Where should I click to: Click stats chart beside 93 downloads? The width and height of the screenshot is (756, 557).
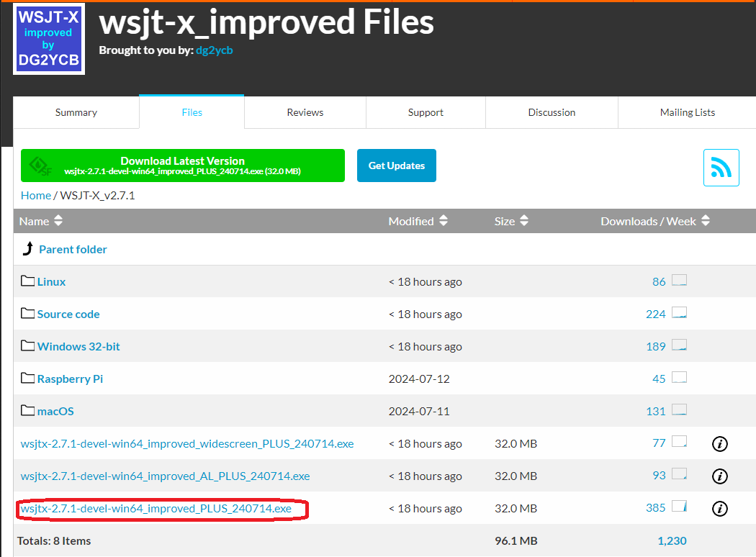coord(680,474)
